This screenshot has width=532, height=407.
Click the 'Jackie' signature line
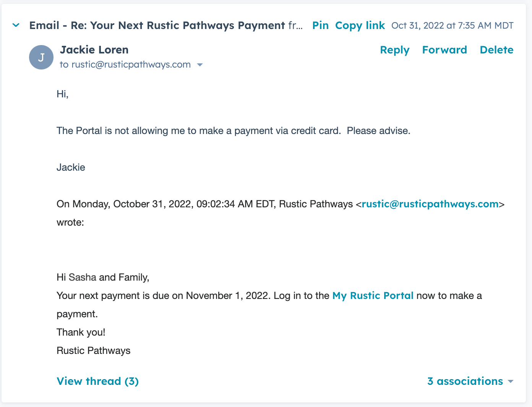click(71, 168)
